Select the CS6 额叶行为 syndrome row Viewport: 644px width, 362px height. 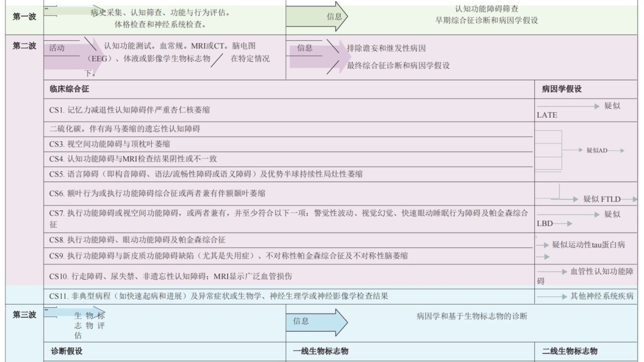(x=157, y=193)
